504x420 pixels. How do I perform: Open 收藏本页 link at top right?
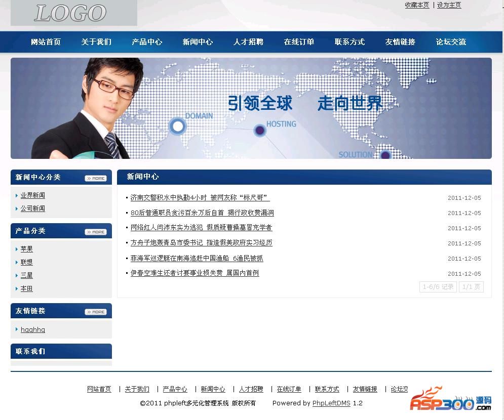click(x=417, y=5)
